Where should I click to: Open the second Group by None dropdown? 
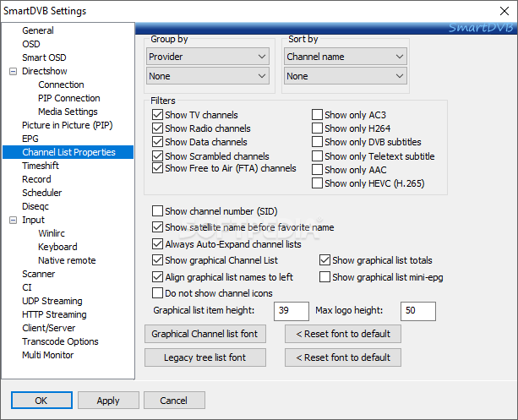click(x=208, y=76)
